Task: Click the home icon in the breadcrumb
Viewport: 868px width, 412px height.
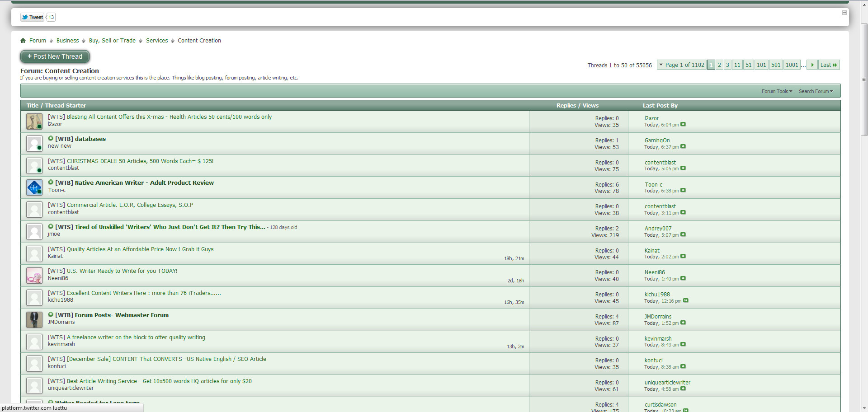Action: [23, 41]
